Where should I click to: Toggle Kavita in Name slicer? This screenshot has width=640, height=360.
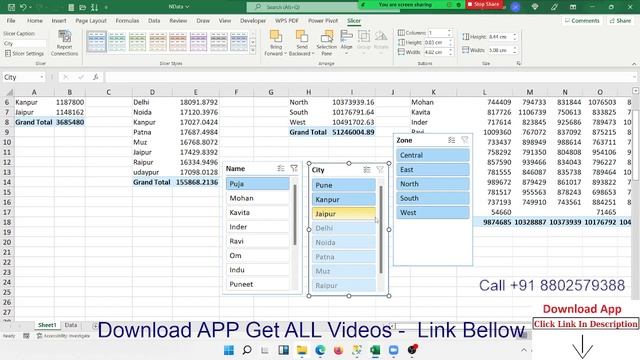click(258, 212)
